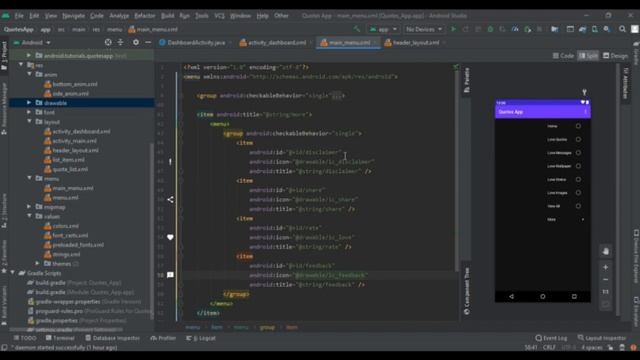Click the back navigation triangle in phone preview
The width and height of the screenshot is (640, 360).
[511, 297]
